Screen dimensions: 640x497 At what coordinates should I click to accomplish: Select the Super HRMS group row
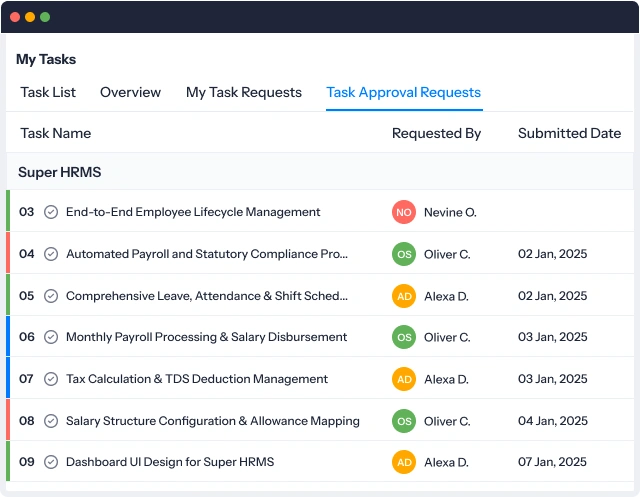tap(320, 172)
